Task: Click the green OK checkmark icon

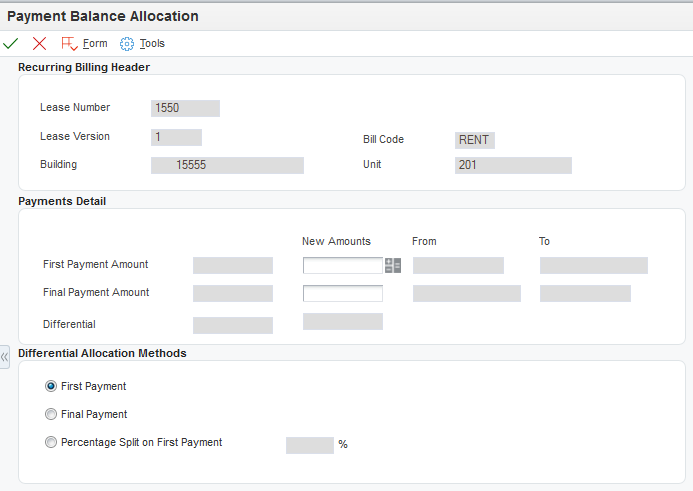Action: (x=11, y=44)
